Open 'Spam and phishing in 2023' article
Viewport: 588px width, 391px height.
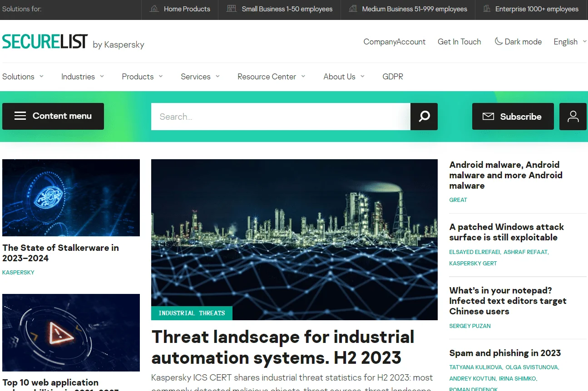point(505,353)
